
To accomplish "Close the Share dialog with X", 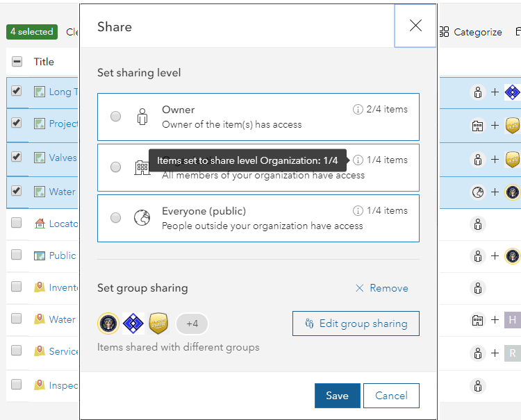I will 415,26.
